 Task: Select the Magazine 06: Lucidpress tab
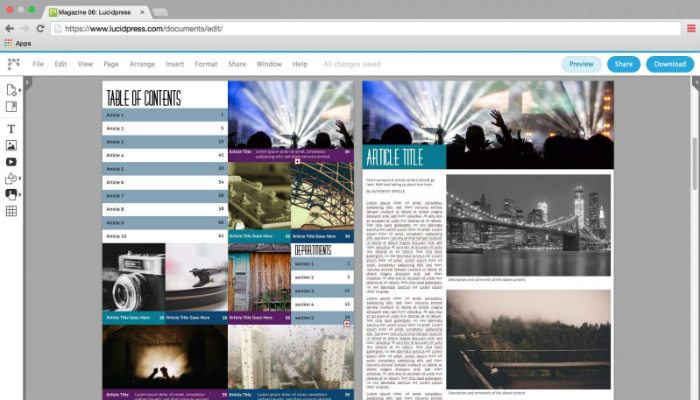tap(95, 12)
